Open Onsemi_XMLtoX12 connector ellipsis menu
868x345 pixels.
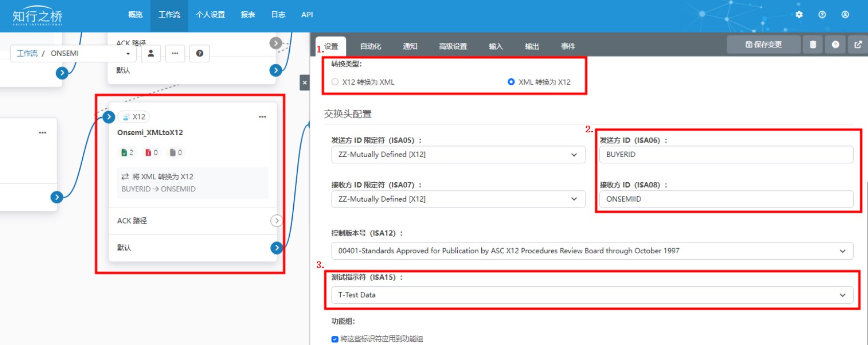pyautogui.click(x=262, y=117)
